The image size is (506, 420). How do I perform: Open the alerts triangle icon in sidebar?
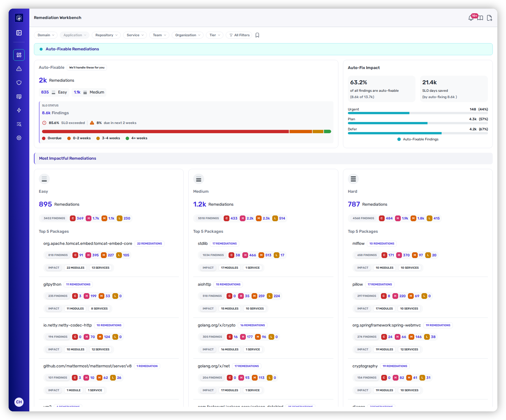[x=19, y=69]
